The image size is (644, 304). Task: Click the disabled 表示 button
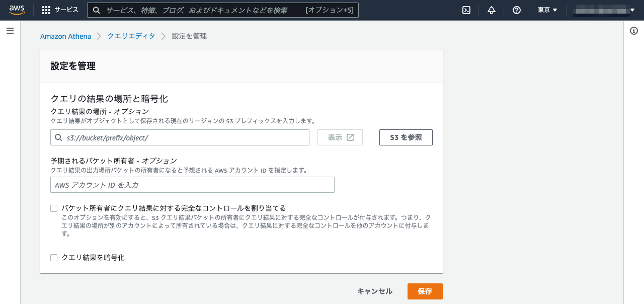click(x=340, y=137)
